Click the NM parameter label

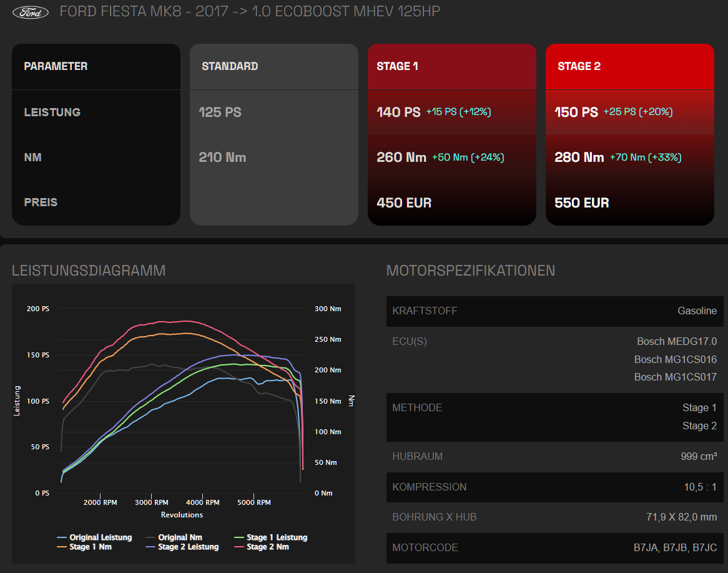click(x=33, y=157)
